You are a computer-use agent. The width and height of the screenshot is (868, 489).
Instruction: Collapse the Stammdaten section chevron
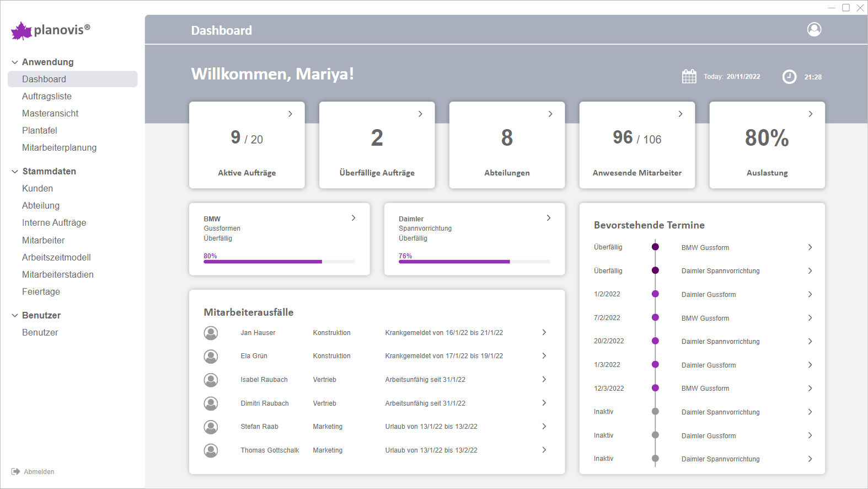coord(15,172)
